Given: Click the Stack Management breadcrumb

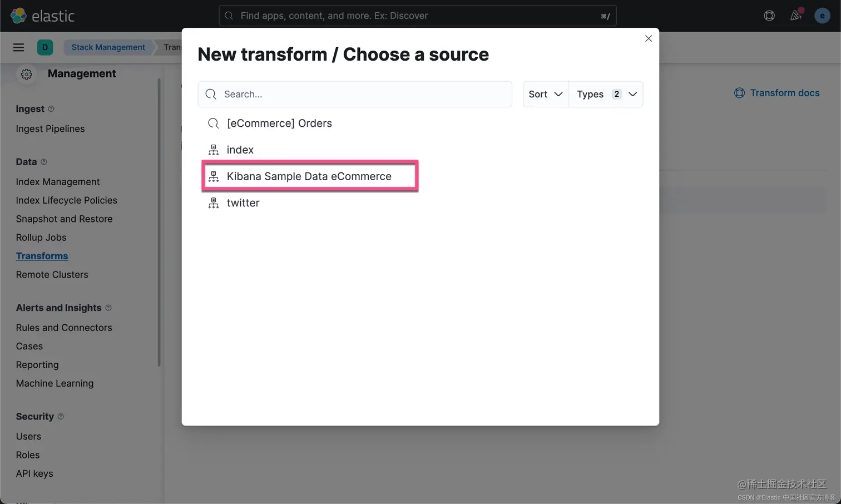Looking at the screenshot, I should [x=108, y=47].
